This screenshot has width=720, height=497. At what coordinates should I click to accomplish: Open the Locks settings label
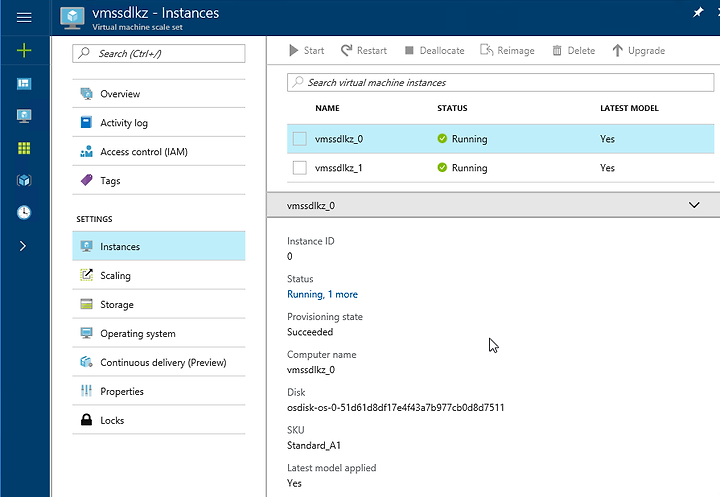[x=112, y=420]
